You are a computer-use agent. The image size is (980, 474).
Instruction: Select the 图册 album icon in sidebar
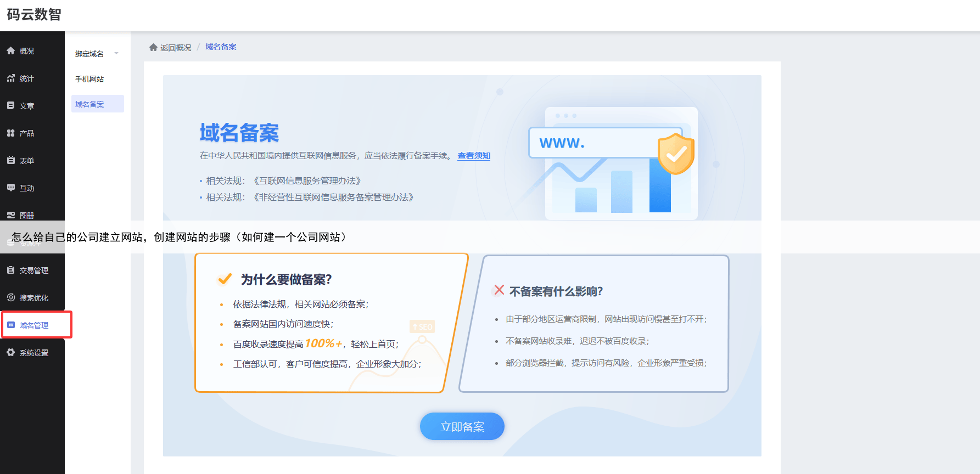click(10, 215)
